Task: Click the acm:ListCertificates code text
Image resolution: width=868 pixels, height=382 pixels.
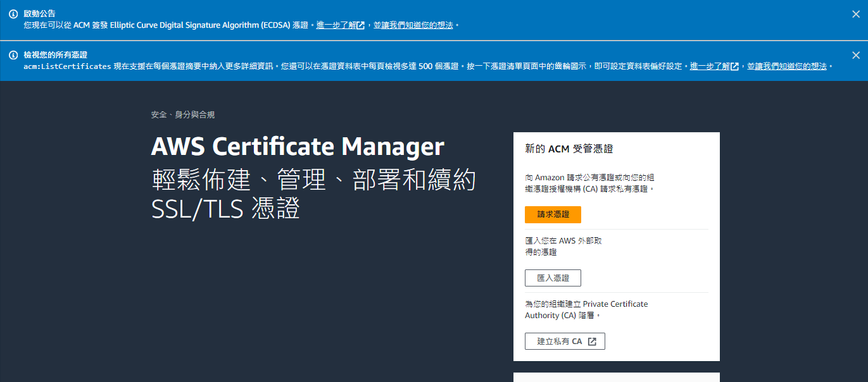Action: 68,66
